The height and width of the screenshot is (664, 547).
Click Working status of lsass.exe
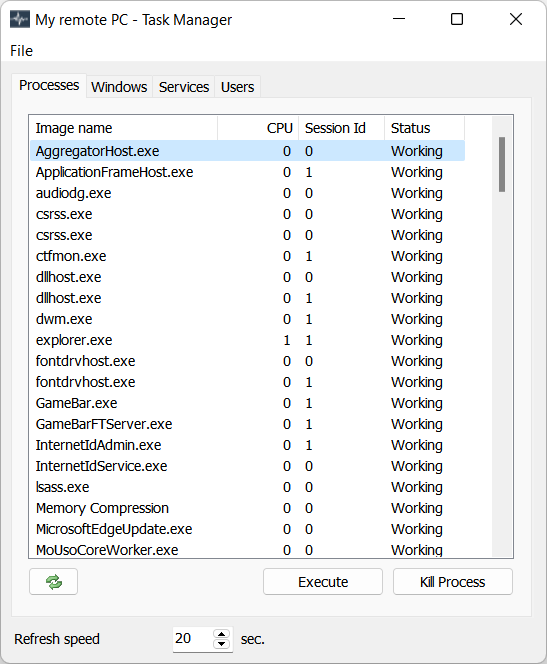[417, 487]
